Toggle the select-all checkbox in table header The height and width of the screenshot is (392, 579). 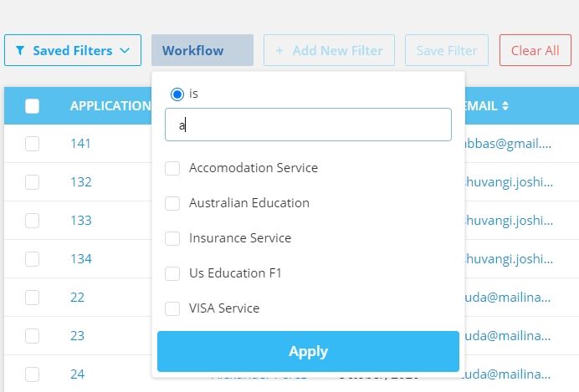(x=32, y=106)
